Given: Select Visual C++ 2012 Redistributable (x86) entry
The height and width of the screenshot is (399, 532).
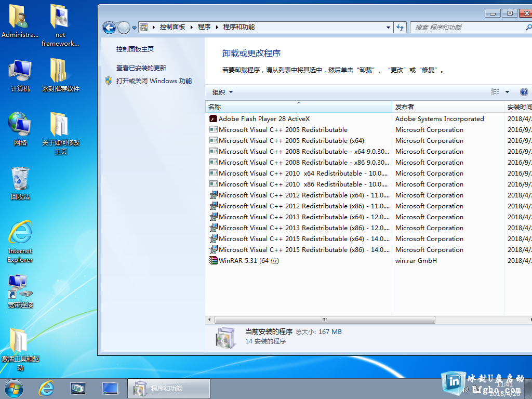Looking at the screenshot, I should click(x=304, y=206).
